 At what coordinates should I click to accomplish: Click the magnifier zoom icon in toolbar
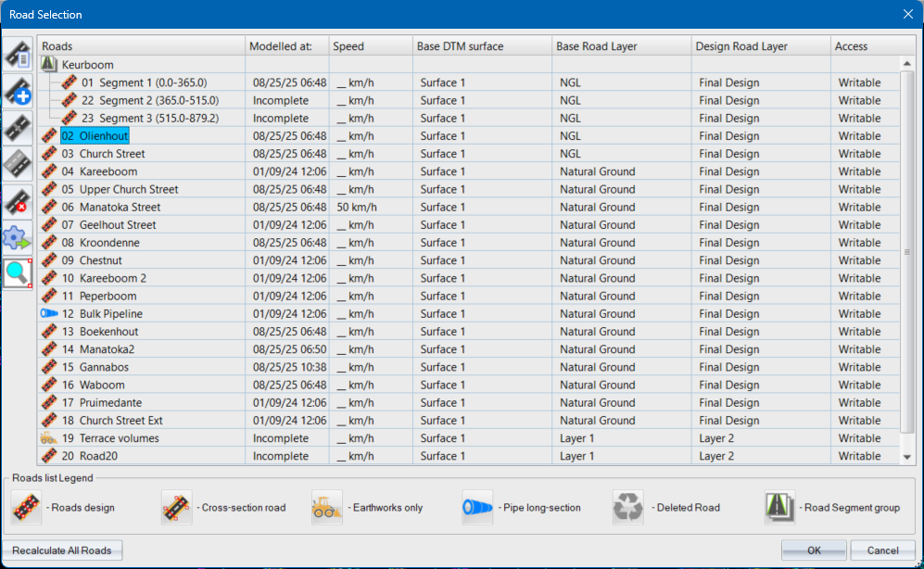(x=18, y=273)
